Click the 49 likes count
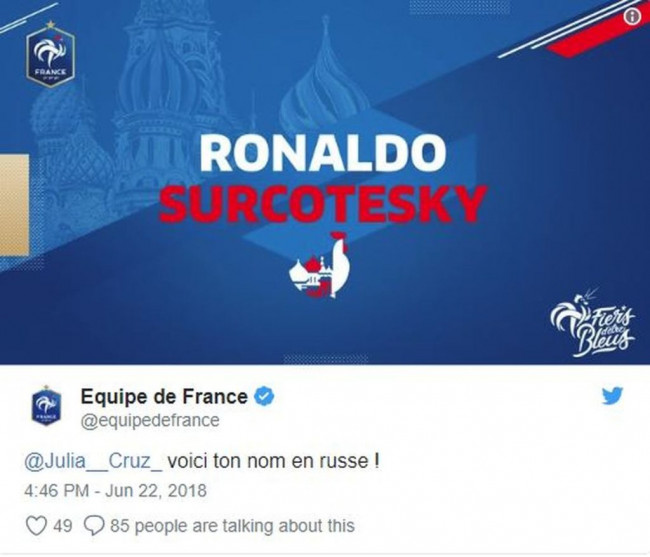This screenshot has height=557, width=650. click(x=63, y=526)
